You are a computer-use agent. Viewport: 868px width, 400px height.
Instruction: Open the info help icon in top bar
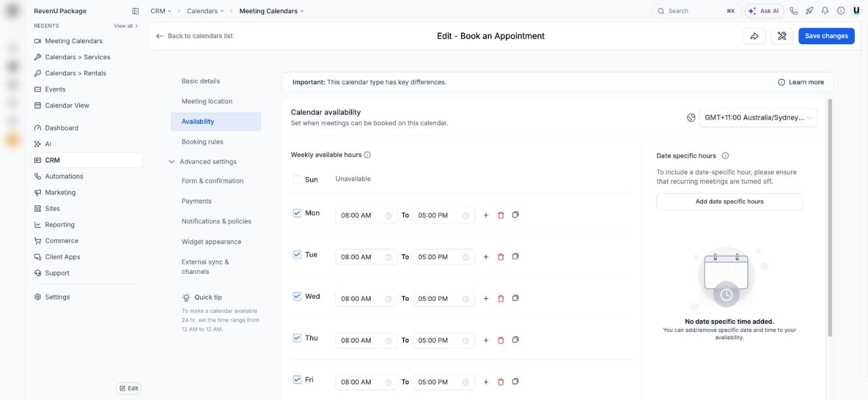coord(840,11)
